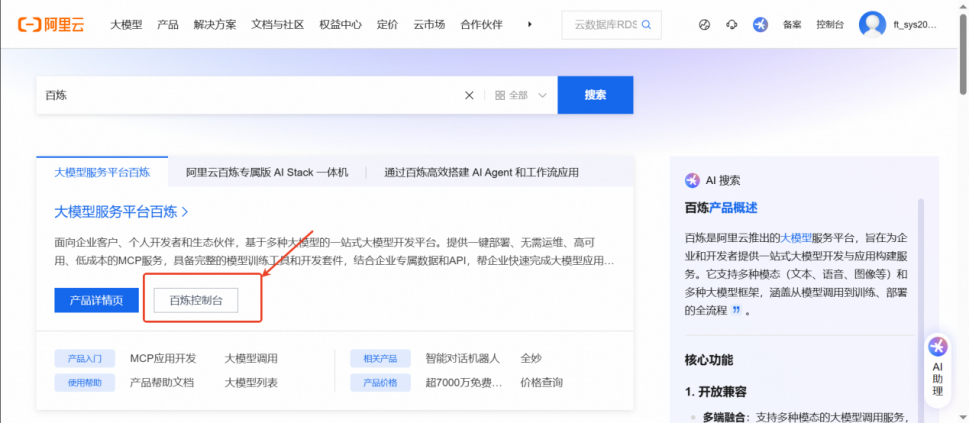Screen dimensions: 969x423
Task: Open the MCP应用开发 link
Action: [x=163, y=359]
